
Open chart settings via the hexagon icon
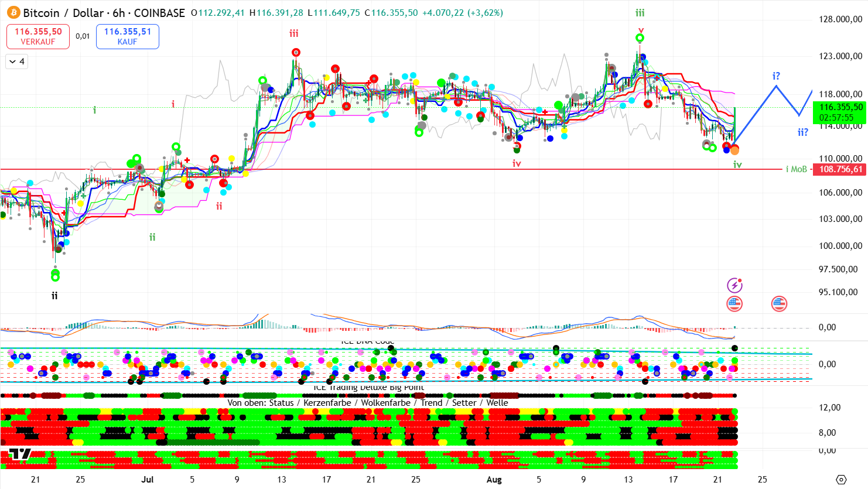pyautogui.click(x=841, y=480)
